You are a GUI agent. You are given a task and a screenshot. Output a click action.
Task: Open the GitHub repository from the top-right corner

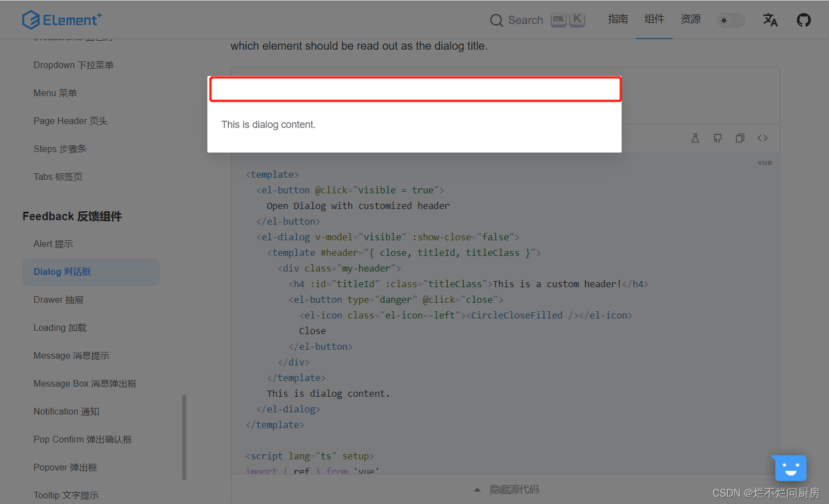[803, 20]
